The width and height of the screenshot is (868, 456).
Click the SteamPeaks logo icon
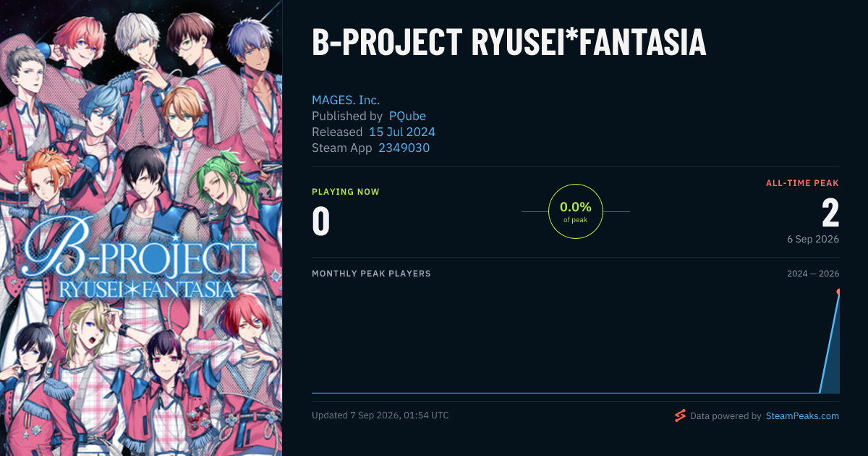point(680,415)
